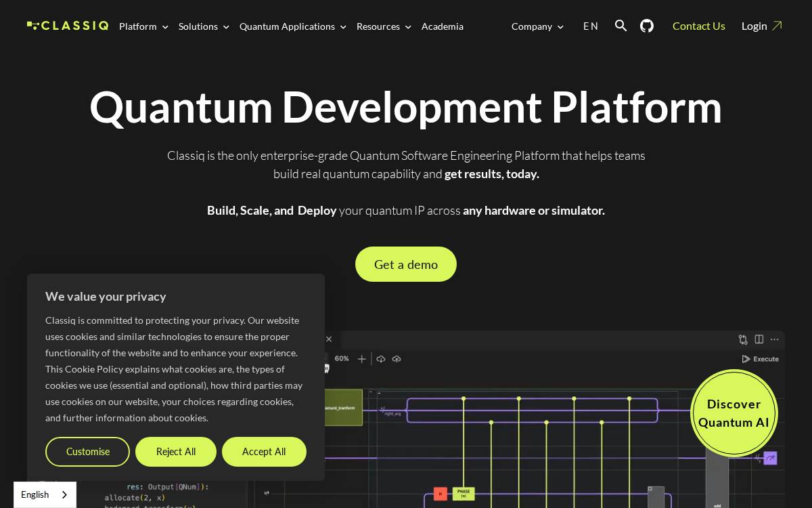Open the Discover Quantum AI badge

734,413
